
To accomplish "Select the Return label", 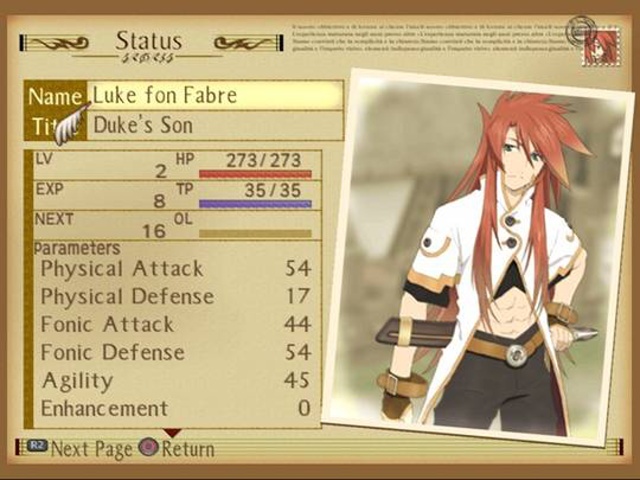I will (188, 449).
